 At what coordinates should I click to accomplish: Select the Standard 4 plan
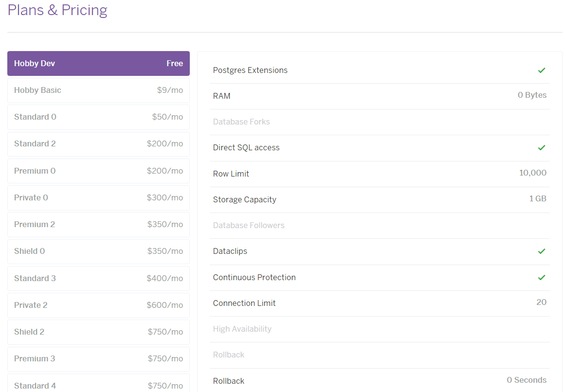[x=98, y=384]
